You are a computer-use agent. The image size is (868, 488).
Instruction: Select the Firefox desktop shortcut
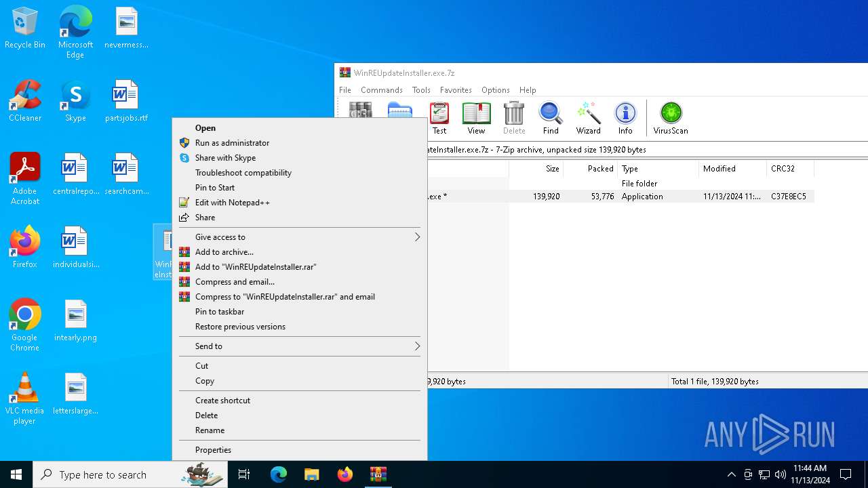(x=25, y=247)
